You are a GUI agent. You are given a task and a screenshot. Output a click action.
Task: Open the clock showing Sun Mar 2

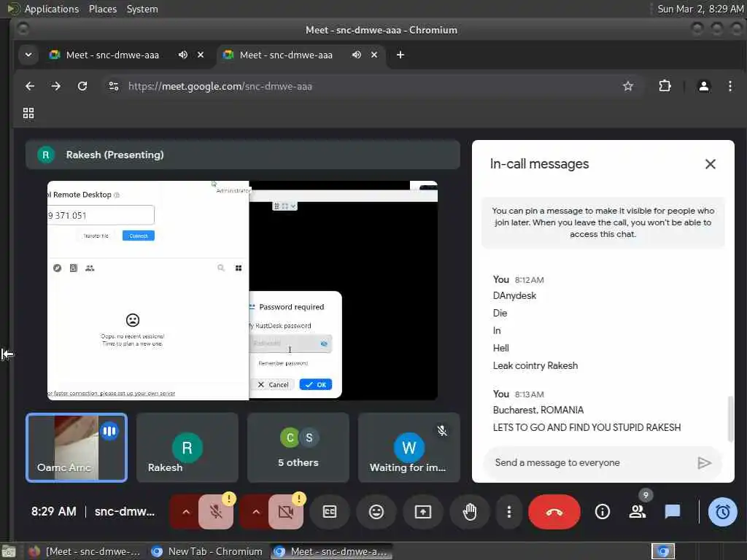pos(700,9)
